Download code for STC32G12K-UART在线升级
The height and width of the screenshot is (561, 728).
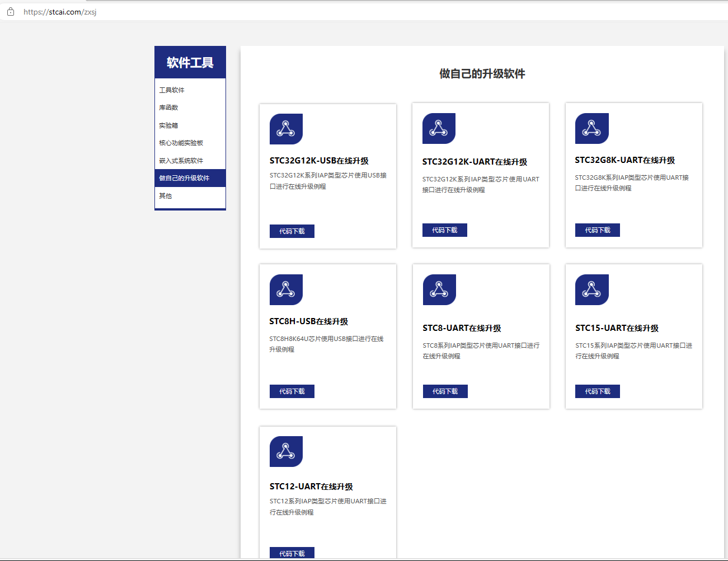[445, 230]
